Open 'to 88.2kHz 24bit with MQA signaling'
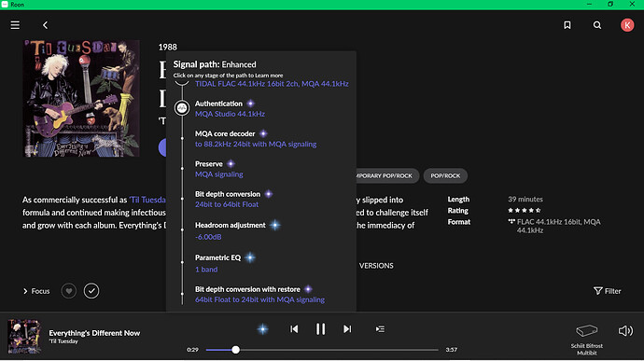This screenshot has height=361, width=644. click(x=256, y=145)
